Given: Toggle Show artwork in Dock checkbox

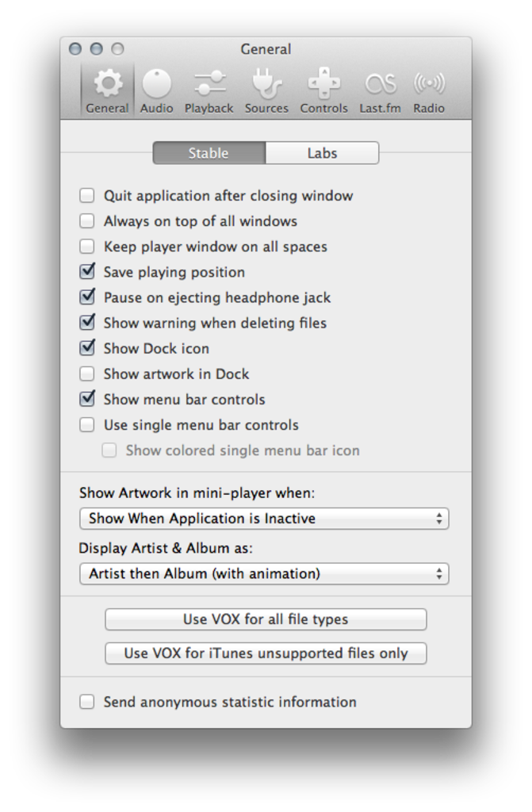Looking at the screenshot, I should [x=87, y=373].
